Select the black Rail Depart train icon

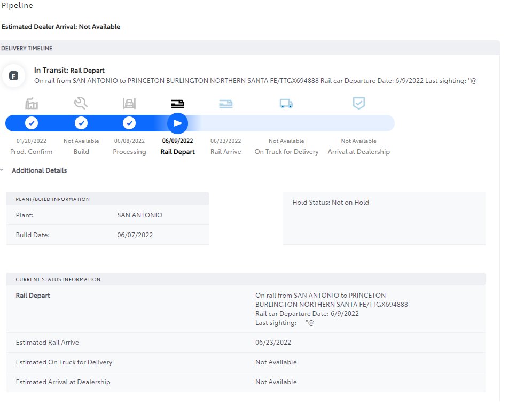pos(177,104)
